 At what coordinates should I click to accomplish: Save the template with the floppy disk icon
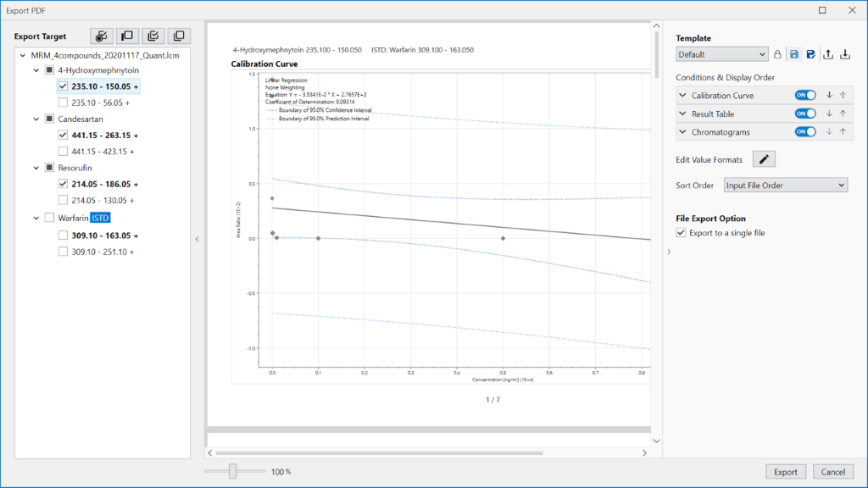tap(794, 54)
